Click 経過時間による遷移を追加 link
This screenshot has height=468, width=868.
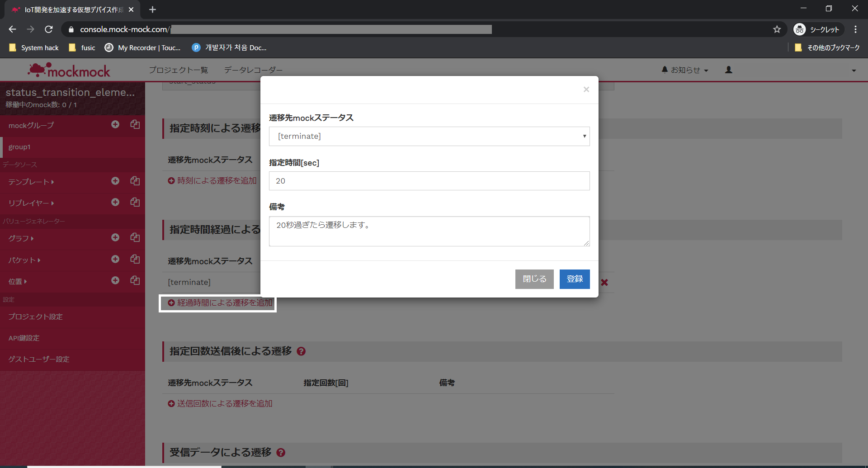click(220, 303)
